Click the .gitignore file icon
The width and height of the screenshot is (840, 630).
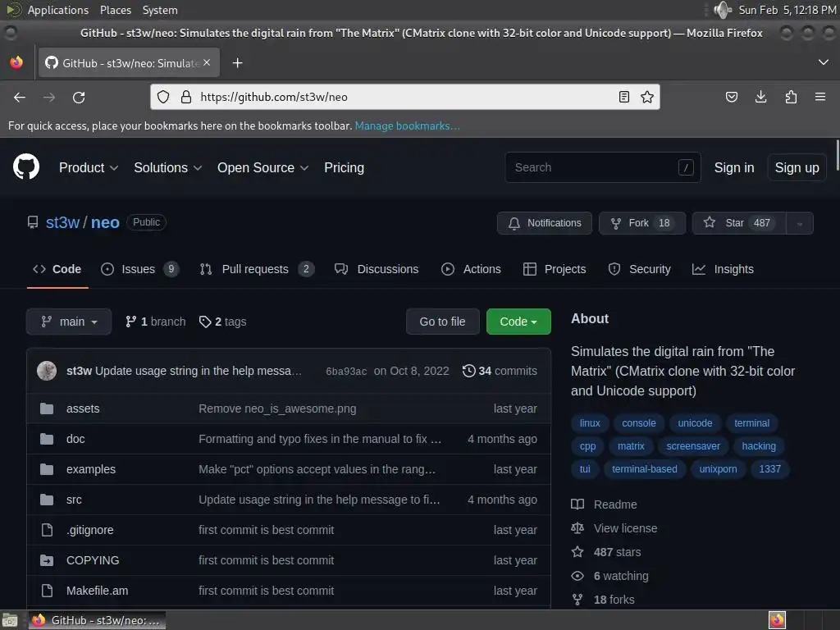[47, 530]
